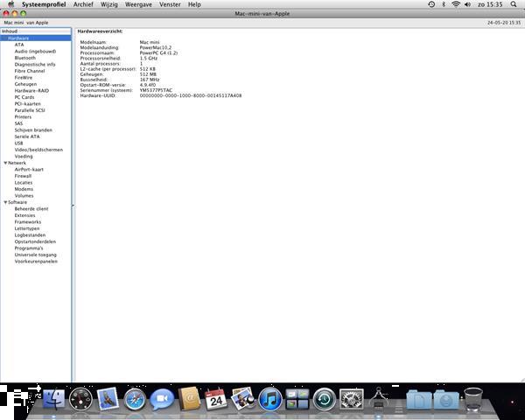
Task: Select Voorkeurenpanelen under Software
Action: tap(36, 262)
